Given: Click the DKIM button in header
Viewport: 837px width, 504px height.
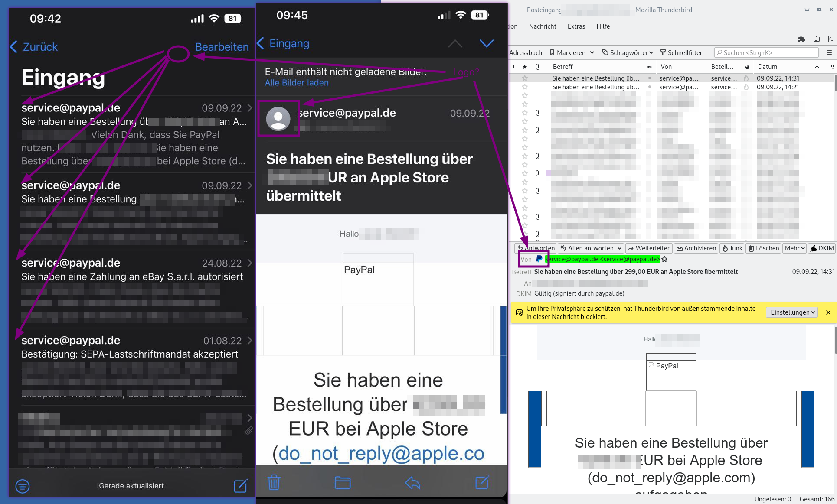Looking at the screenshot, I should 822,248.
